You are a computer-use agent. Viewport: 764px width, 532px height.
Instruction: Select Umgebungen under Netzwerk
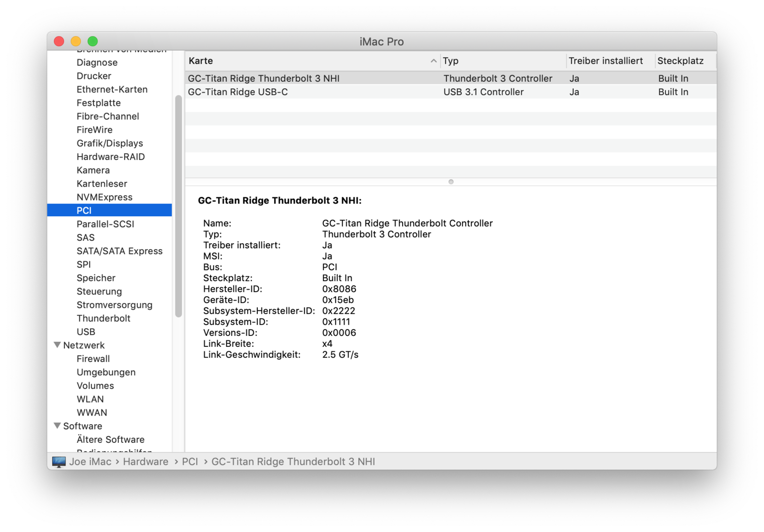pos(106,372)
